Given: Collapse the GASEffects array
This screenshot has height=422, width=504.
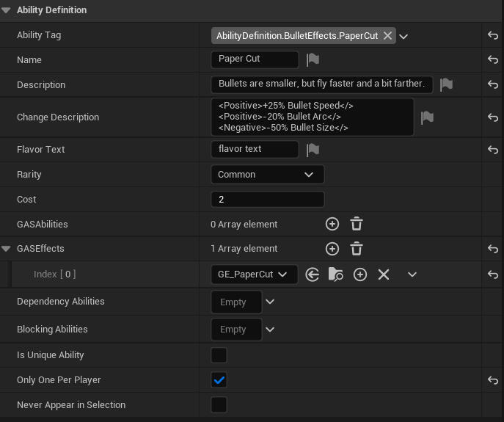Looking at the screenshot, I should point(6,249).
